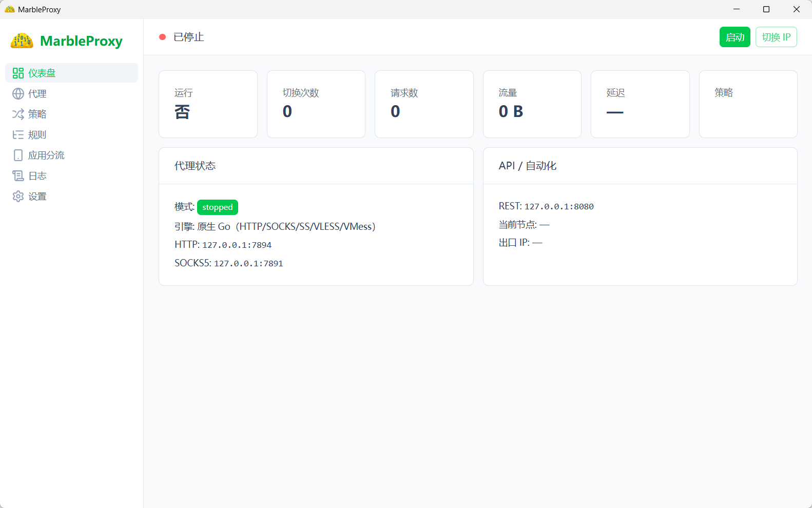Click the shuffle icon for 策略

pos(18,114)
